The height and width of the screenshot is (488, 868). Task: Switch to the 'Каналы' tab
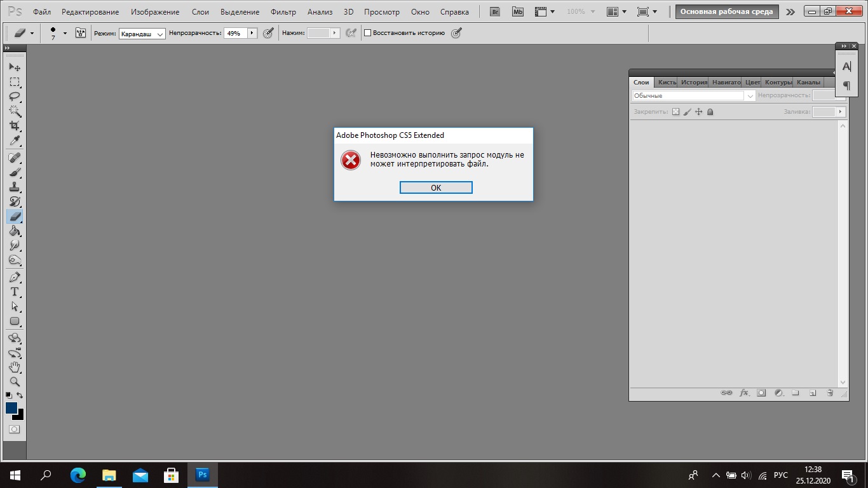(808, 82)
